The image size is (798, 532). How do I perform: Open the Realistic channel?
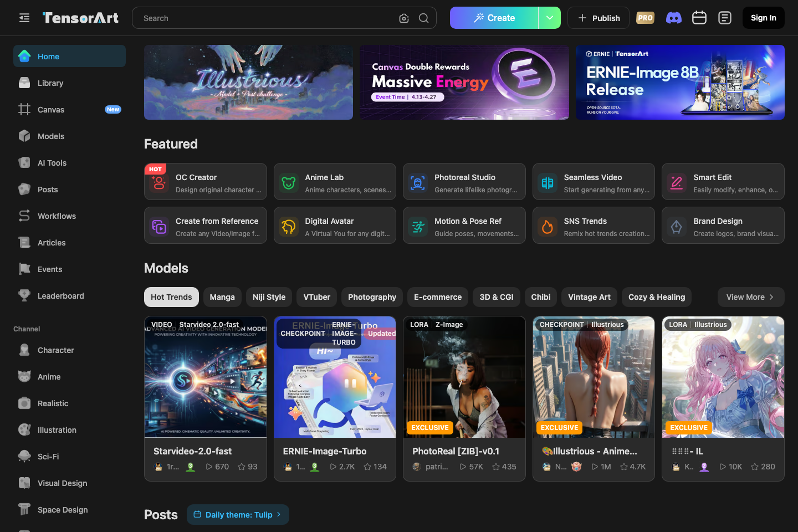coord(69,403)
